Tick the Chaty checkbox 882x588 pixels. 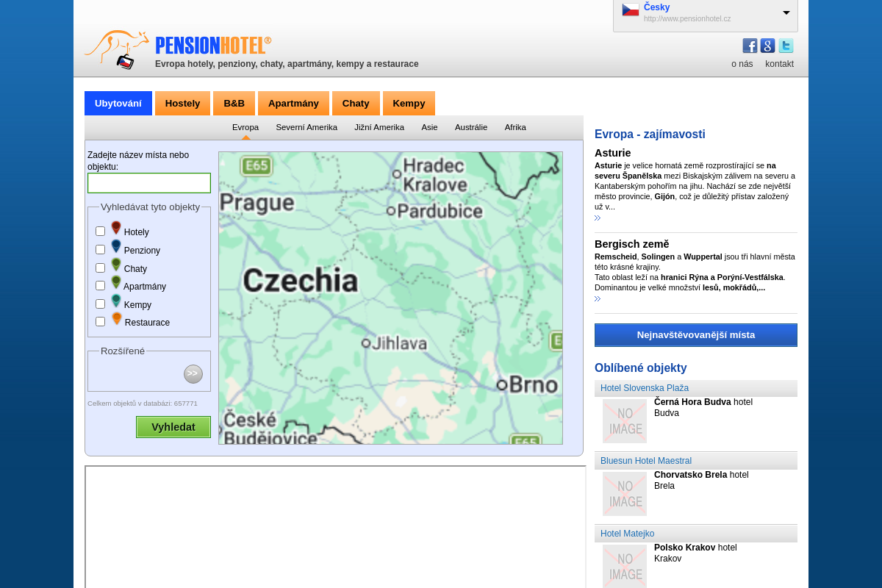coord(101,268)
